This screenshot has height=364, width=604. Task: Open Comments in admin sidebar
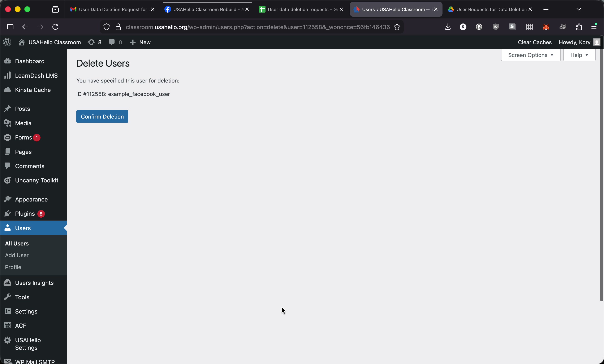[x=34, y=166]
